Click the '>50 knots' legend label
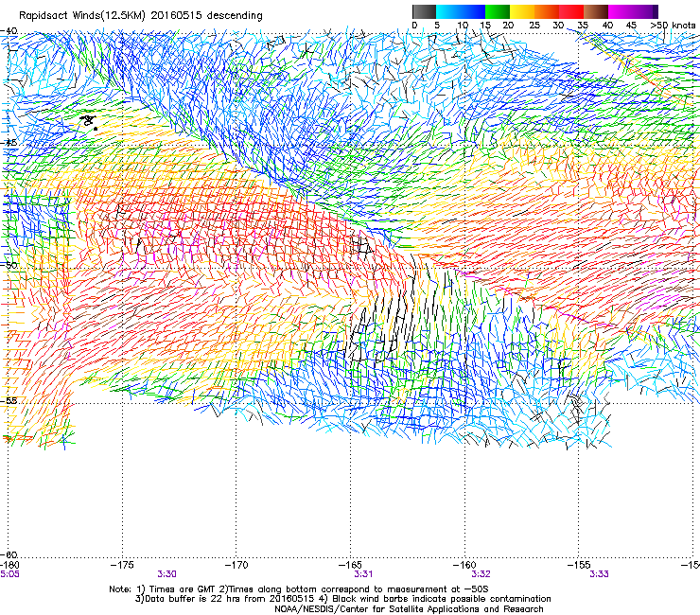Image resolution: width=700 pixels, height=615 pixels. click(x=673, y=26)
